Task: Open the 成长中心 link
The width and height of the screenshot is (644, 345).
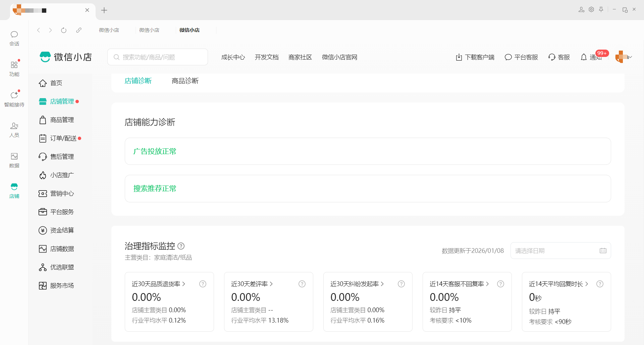Action: [x=233, y=57]
